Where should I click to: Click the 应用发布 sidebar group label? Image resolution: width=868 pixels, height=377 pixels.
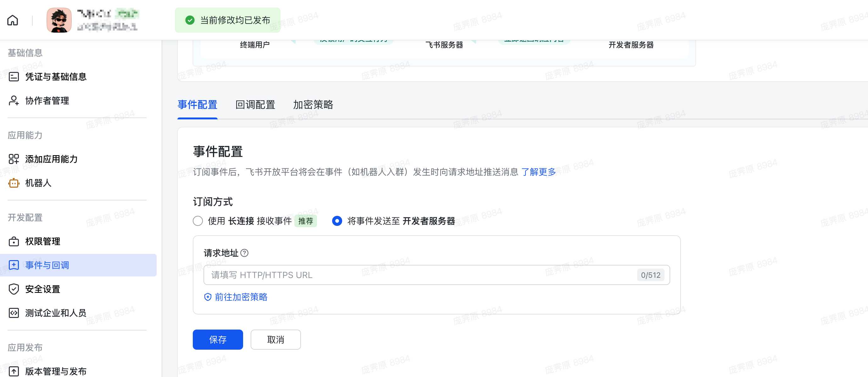(x=25, y=348)
